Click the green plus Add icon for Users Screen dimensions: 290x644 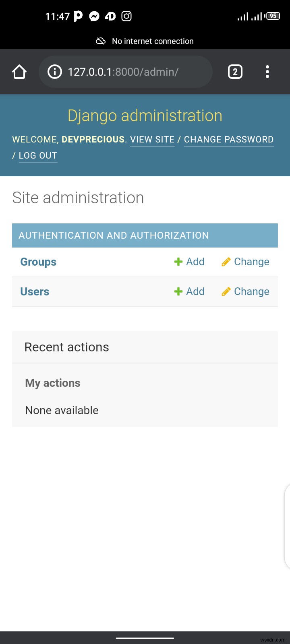tap(178, 291)
